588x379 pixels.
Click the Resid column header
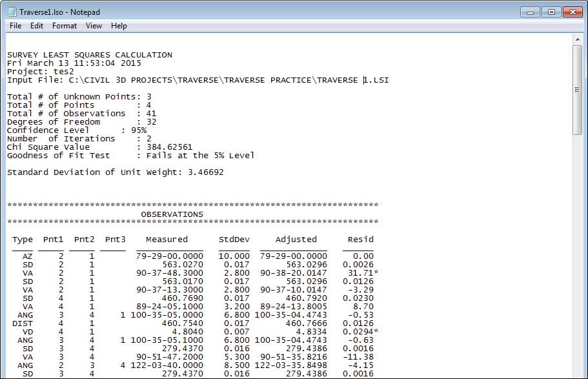360,240
